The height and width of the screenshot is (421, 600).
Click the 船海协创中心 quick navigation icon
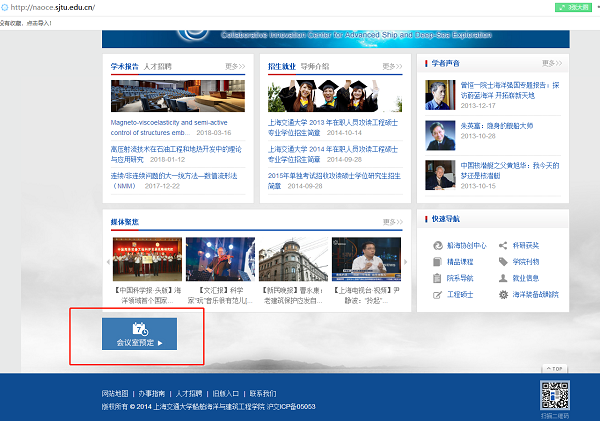click(x=437, y=244)
